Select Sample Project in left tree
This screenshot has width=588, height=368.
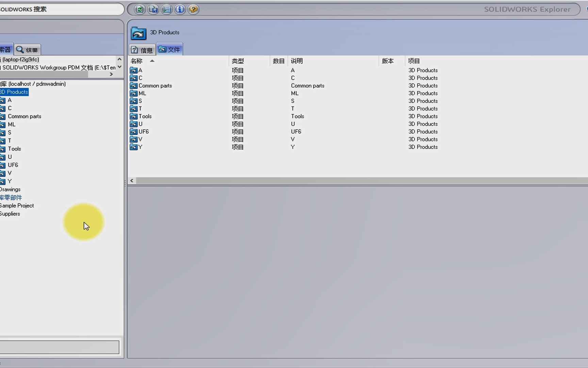pos(17,206)
